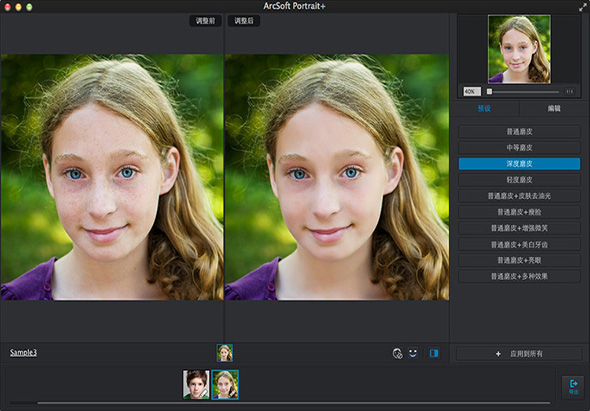This screenshot has height=411, width=590.
Task: Click the green zoom window button
Action: 29,7
